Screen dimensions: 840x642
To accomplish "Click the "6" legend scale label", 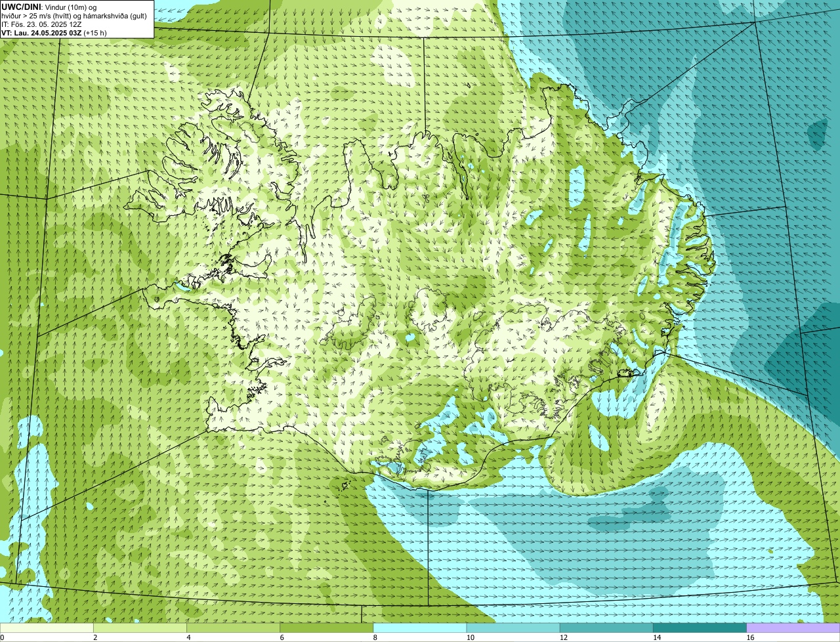I will point(282,637).
